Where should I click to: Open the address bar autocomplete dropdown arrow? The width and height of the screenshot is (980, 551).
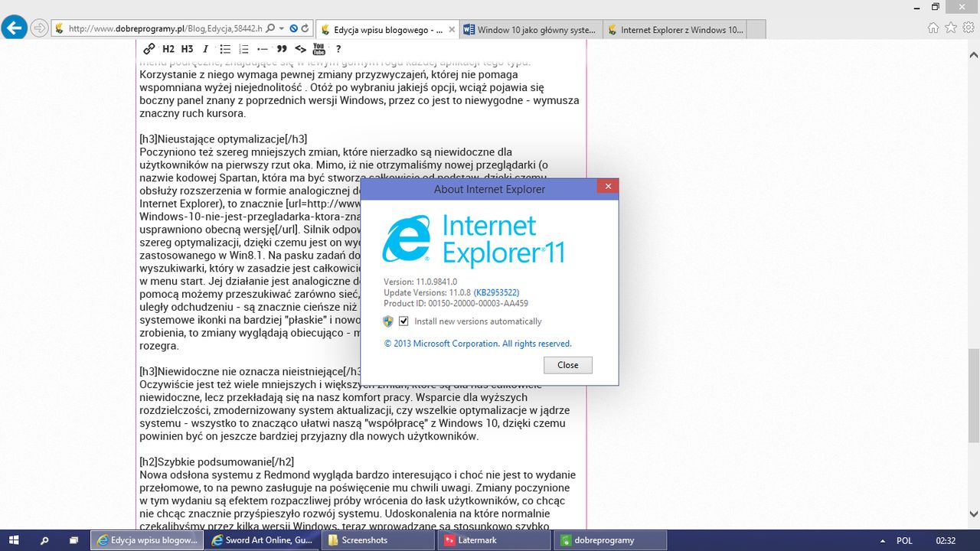(281, 28)
